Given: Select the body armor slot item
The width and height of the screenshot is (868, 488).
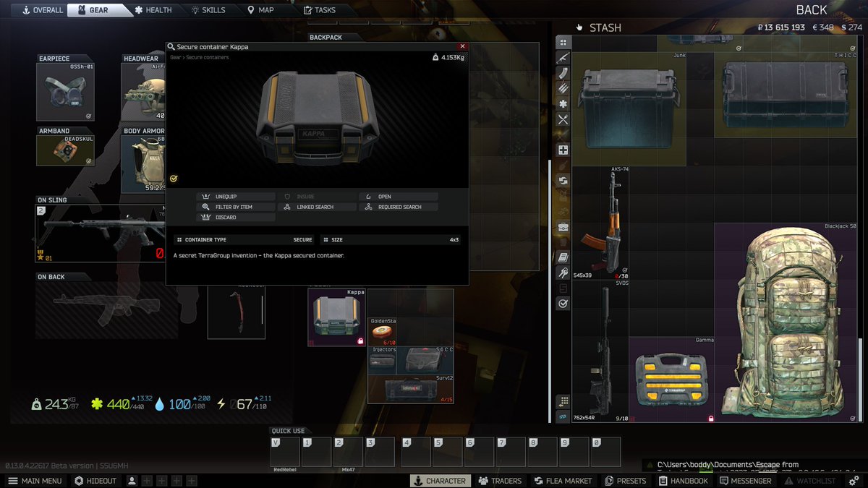Looking at the screenshot, I should (143, 163).
